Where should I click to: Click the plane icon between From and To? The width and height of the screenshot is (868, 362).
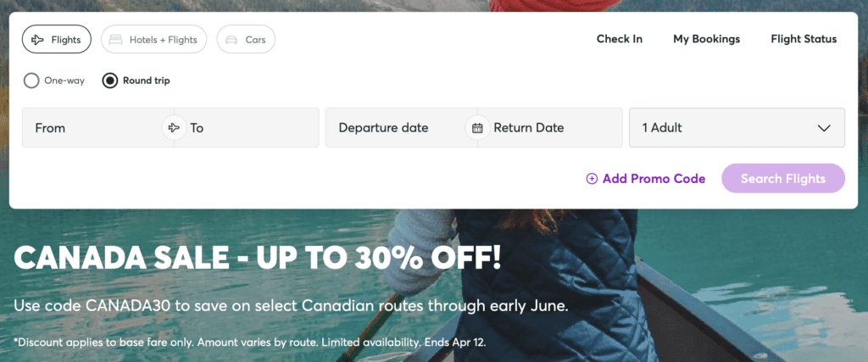tap(174, 128)
